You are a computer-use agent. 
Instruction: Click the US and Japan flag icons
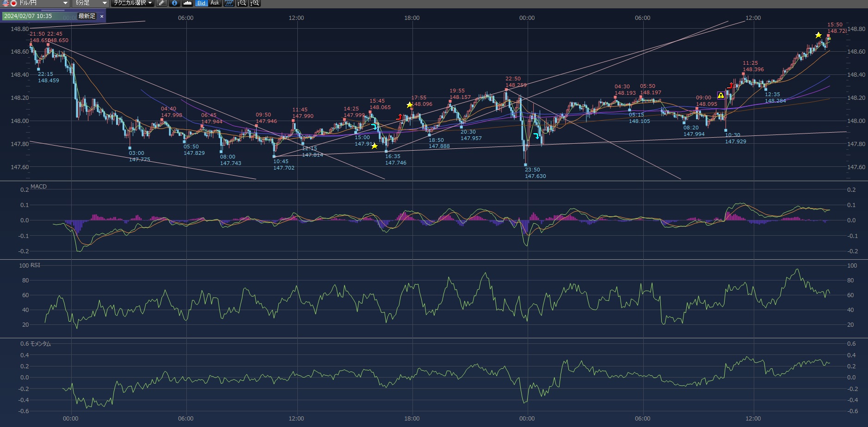tap(9, 3)
